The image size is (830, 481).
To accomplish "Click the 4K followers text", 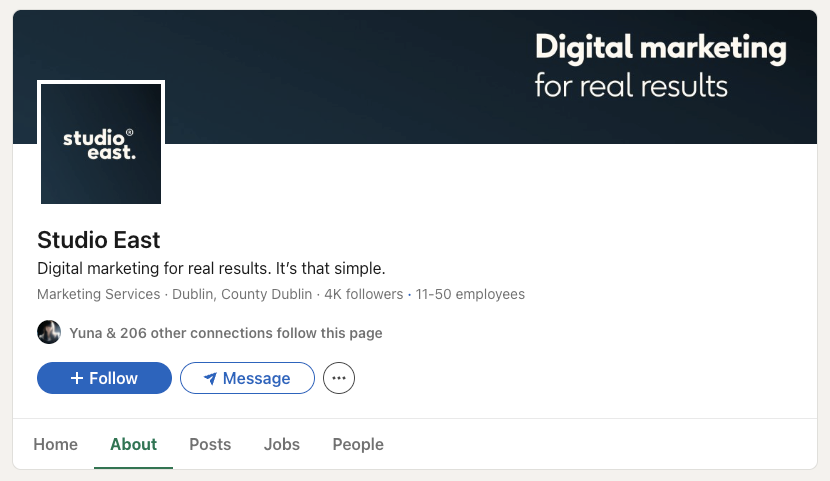I will pyautogui.click(x=364, y=294).
